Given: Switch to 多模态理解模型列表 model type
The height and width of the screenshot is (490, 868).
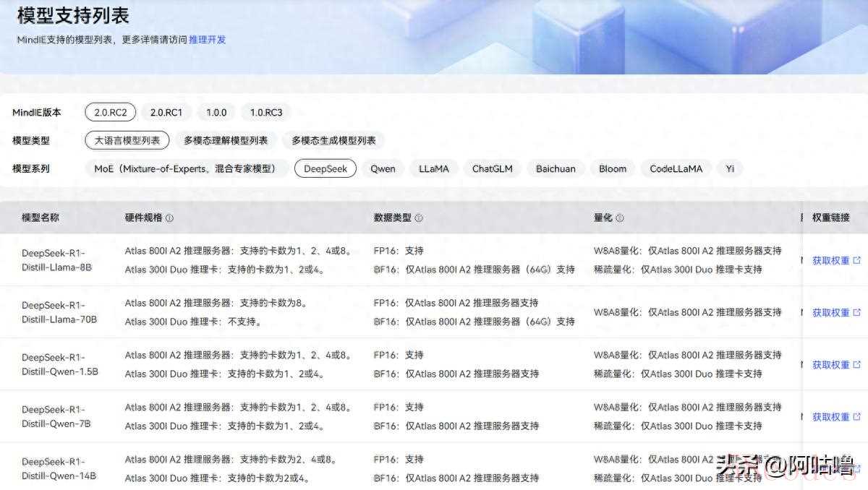Looking at the screenshot, I should click(226, 140).
